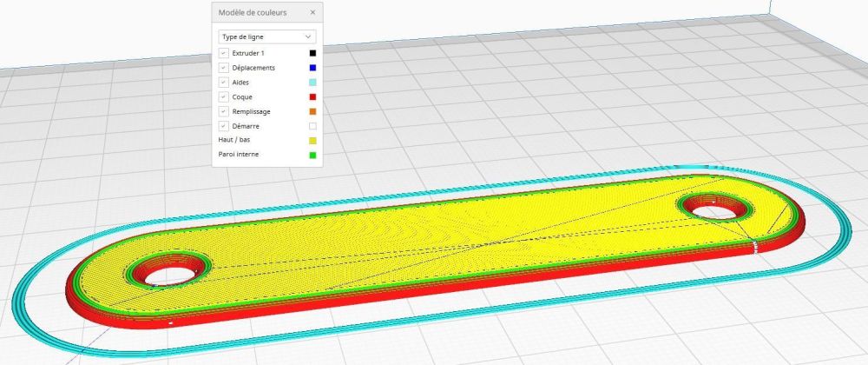Viewport: 868px width, 365px height.
Task: Select the orange Remplissage color swatch
Action: (x=312, y=111)
